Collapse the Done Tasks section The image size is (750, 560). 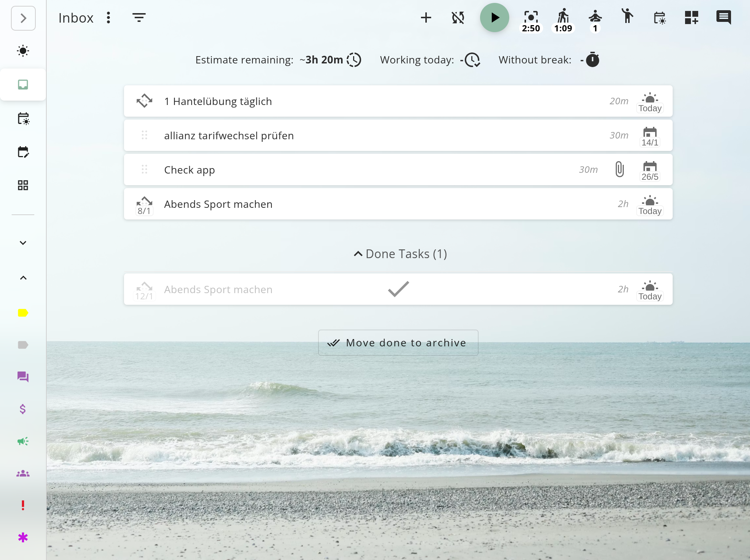coord(357,254)
